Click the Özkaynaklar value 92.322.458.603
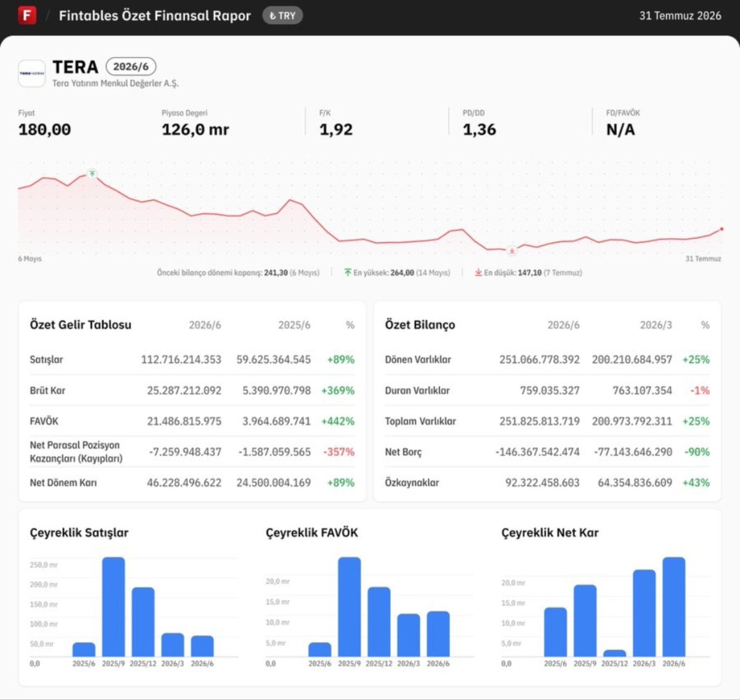This screenshot has height=700, width=740. click(543, 483)
